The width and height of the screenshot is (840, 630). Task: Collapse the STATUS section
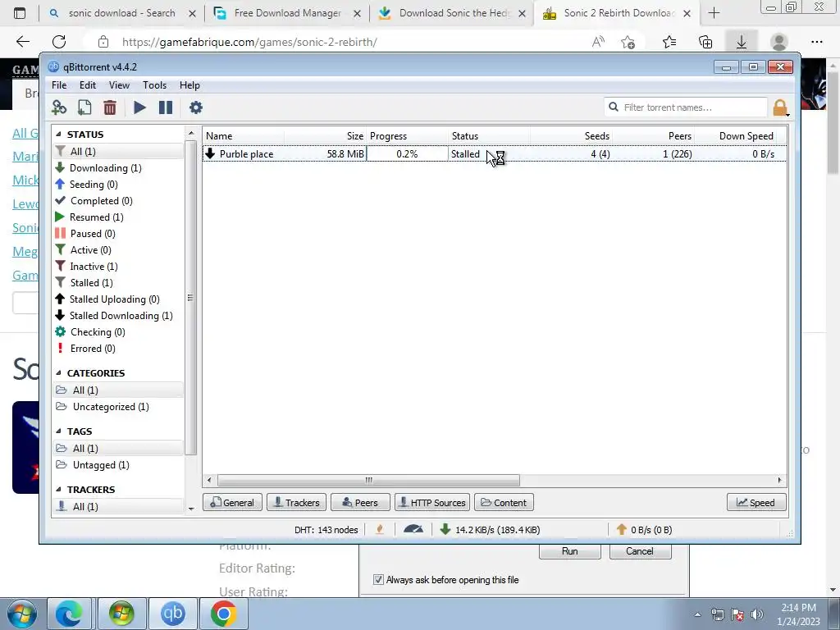tap(58, 135)
